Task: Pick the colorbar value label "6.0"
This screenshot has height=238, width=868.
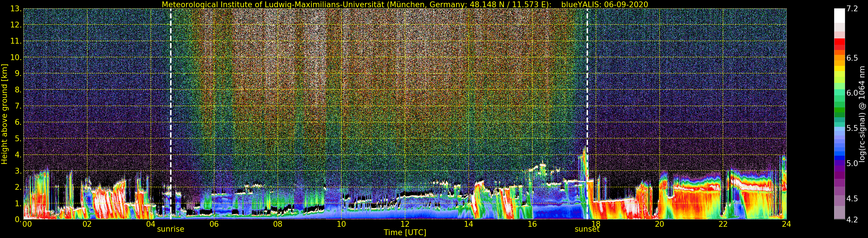Action: [852, 93]
